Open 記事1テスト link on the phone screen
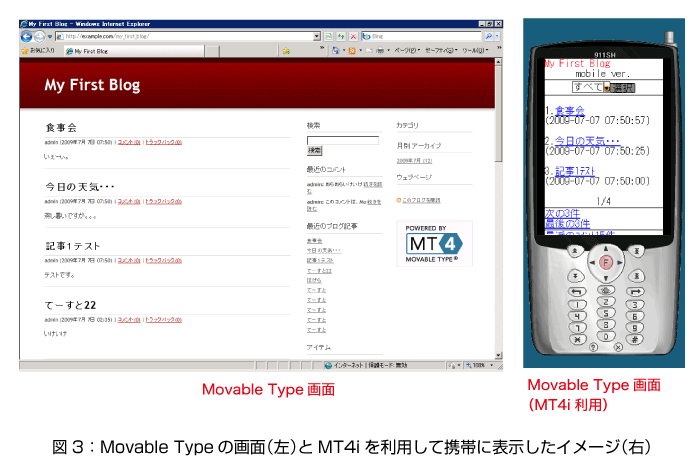Viewport: 700px width, 464px height. (x=575, y=171)
